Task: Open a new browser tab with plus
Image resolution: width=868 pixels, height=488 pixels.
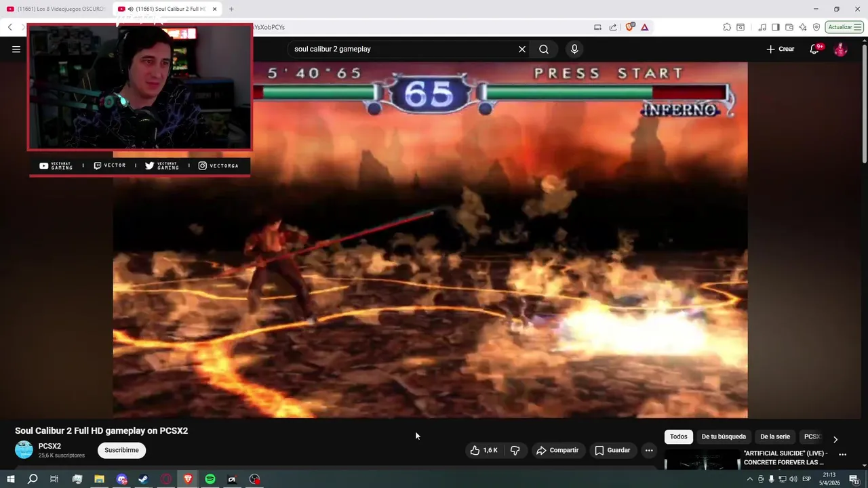Action: pos(231,9)
